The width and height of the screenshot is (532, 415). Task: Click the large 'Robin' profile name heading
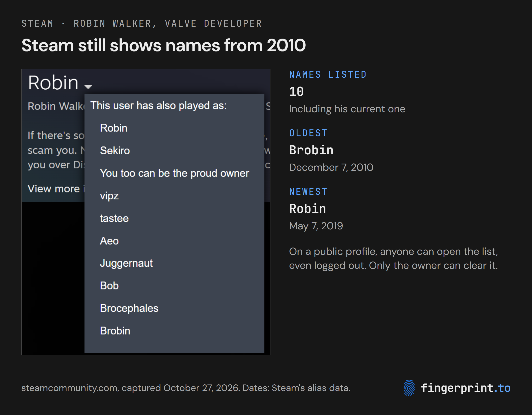pos(53,83)
